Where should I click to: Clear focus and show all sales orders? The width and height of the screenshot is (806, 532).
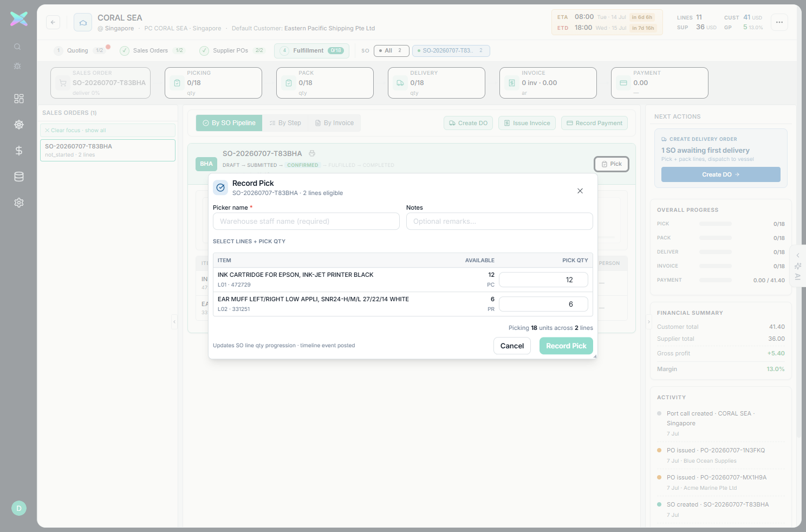pyautogui.click(x=108, y=130)
